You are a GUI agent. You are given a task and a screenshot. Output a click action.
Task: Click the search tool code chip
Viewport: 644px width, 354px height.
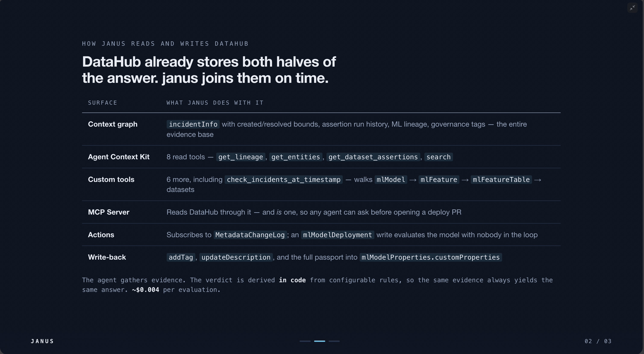(438, 157)
